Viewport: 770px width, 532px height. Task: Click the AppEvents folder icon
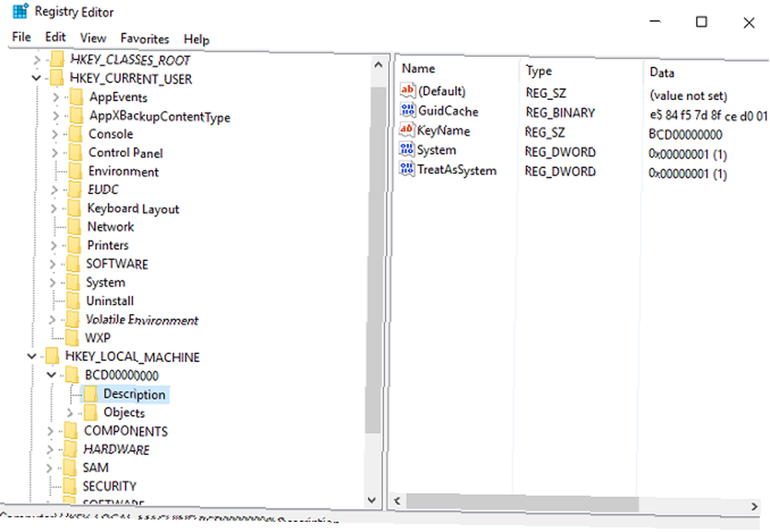(76, 97)
